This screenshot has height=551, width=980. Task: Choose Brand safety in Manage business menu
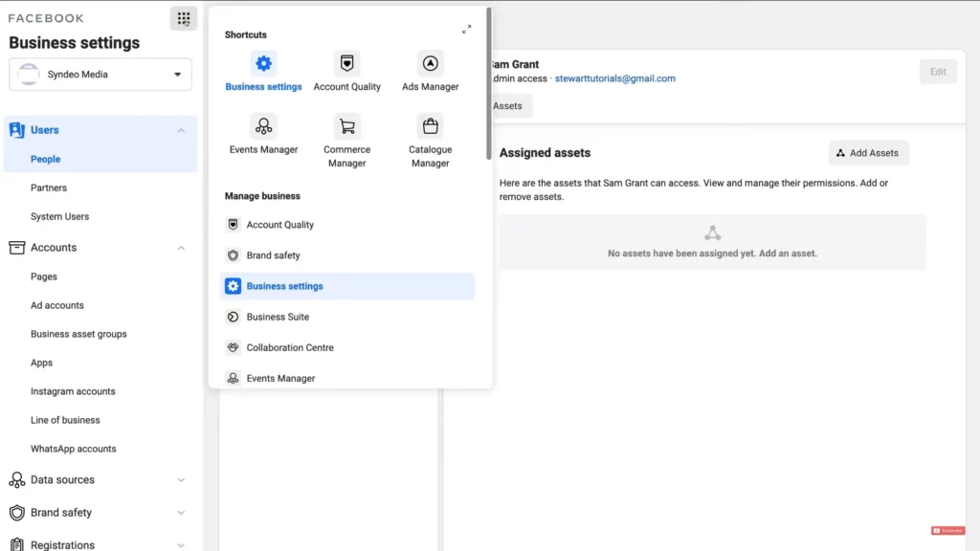(x=346, y=254)
